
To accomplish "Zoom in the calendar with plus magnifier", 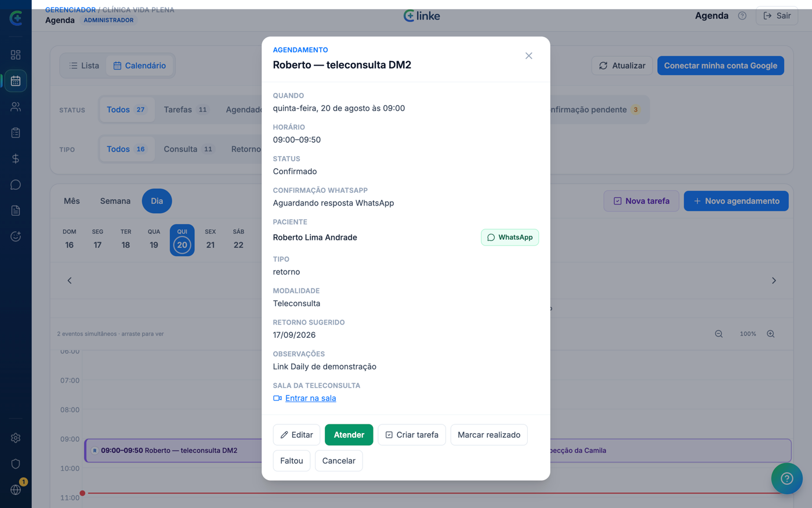I will point(771,334).
